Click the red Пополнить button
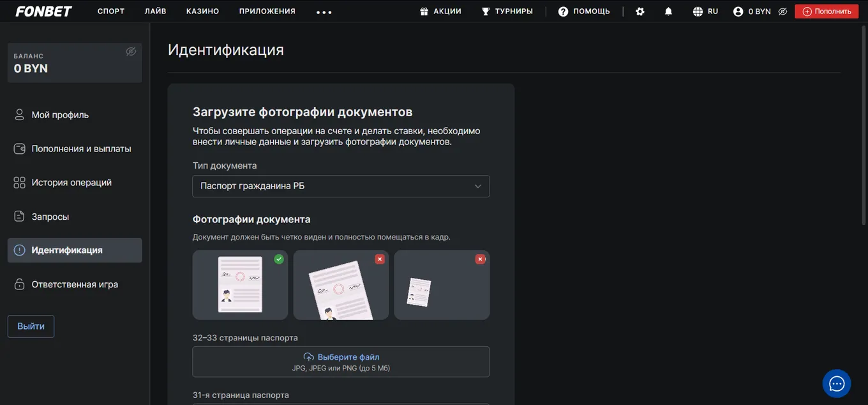 [x=827, y=11]
